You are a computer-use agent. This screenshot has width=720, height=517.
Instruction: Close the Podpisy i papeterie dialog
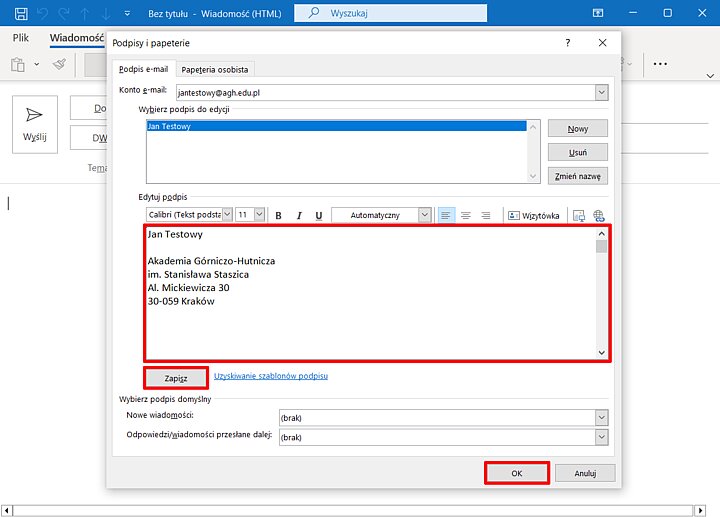tap(602, 43)
